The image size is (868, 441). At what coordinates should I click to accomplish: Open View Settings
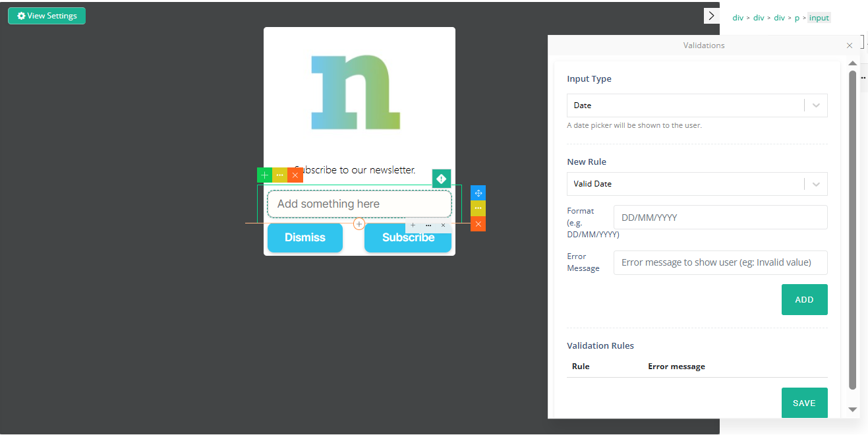click(47, 16)
